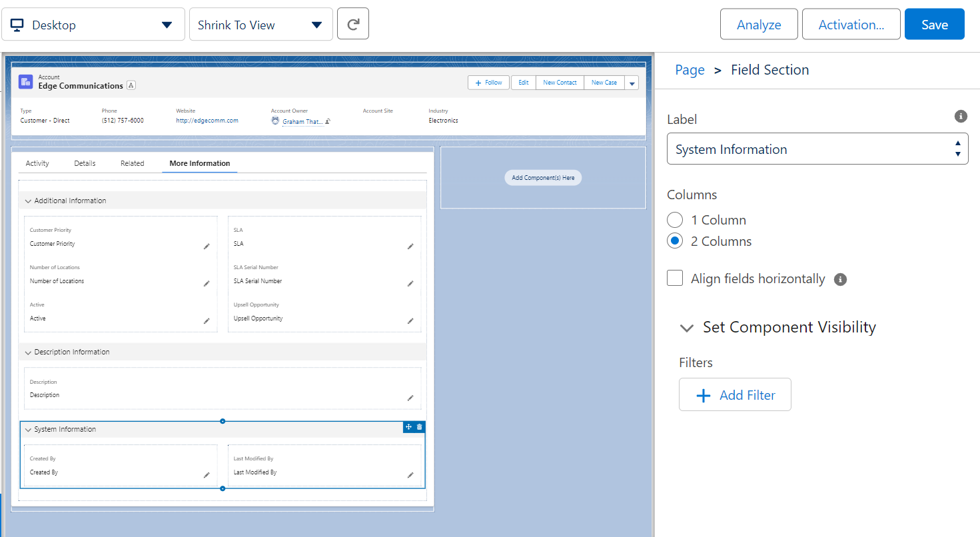This screenshot has height=537, width=980.
Task: Enable Align fields horizontally checkbox
Action: click(x=675, y=278)
